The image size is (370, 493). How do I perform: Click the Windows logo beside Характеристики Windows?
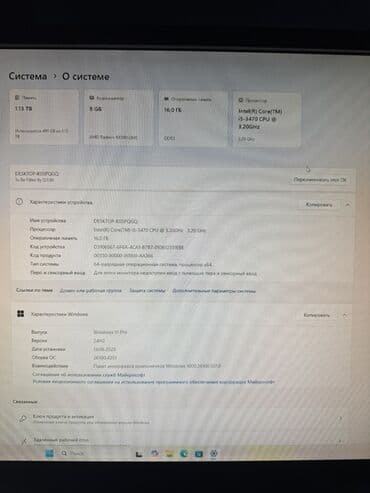20,314
